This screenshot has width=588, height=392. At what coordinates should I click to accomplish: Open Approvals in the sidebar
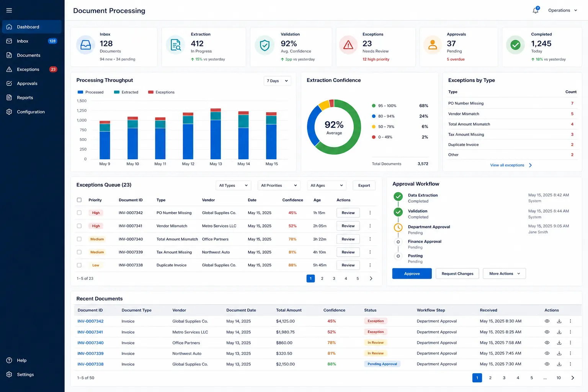tap(32, 83)
